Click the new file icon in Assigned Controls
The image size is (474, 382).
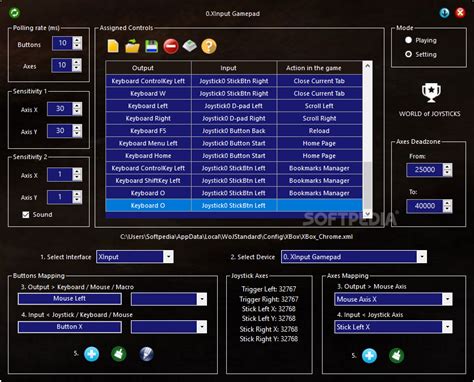pos(113,46)
